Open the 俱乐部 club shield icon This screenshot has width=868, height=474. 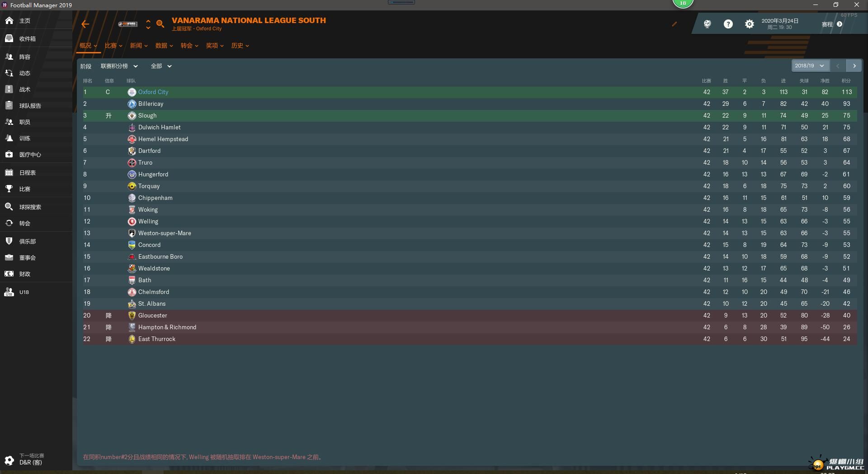tap(9, 242)
